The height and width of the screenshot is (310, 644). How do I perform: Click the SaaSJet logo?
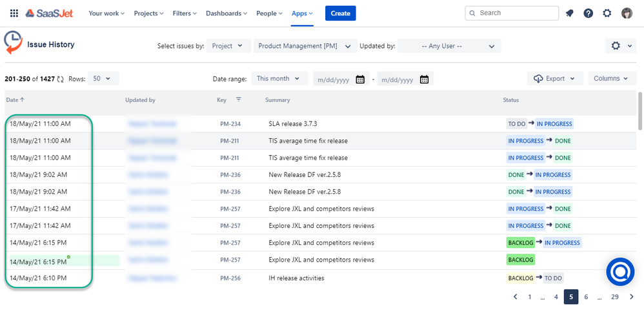pyautogui.click(x=49, y=13)
